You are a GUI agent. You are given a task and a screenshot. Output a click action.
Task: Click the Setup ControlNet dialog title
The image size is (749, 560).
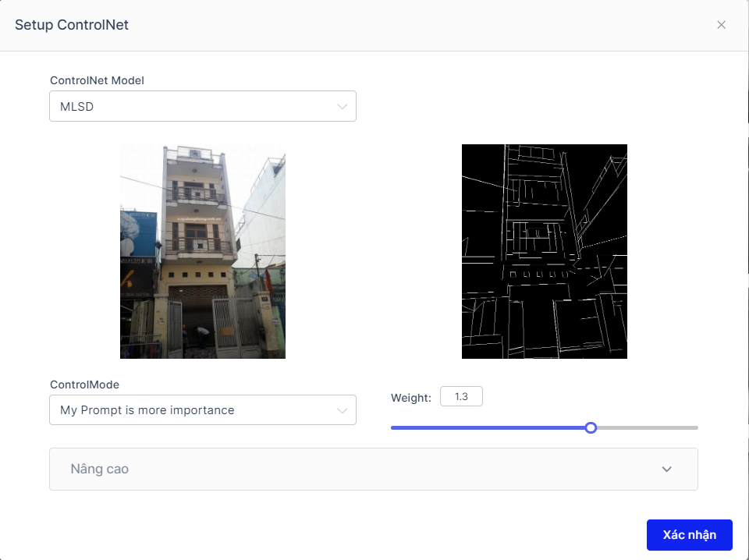click(72, 24)
